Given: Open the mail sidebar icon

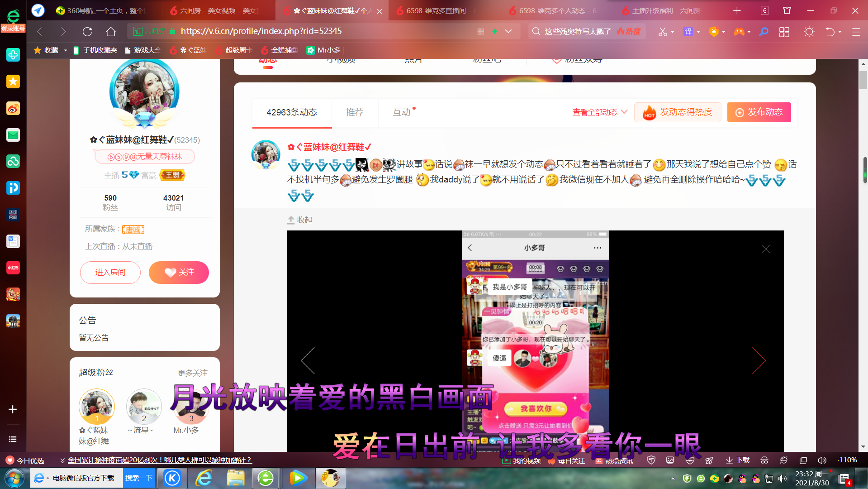Looking at the screenshot, I should (13, 134).
